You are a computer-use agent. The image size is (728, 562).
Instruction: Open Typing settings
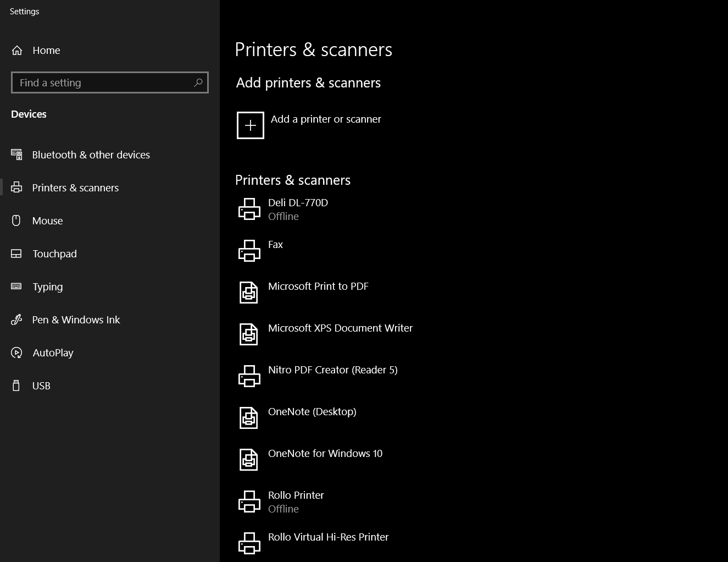pyautogui.click(x=47, y=287)
